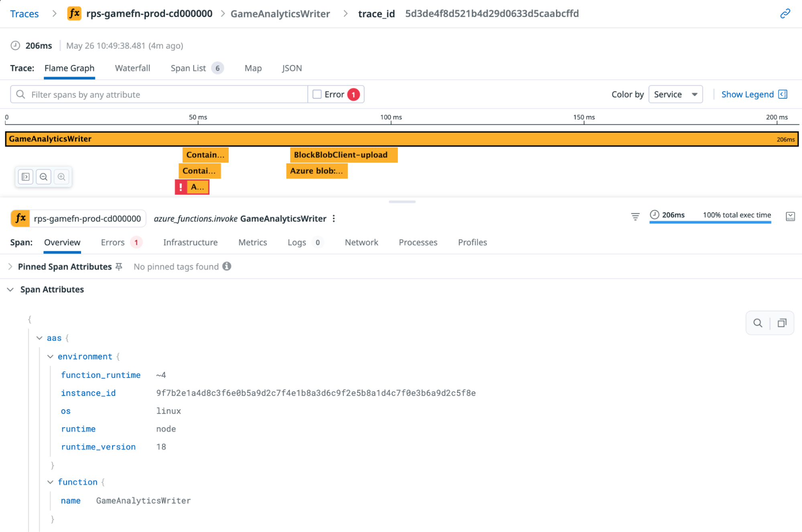The height and width of the screenshot is (532, 802).
Task: Collapse flame graph sidebar panel icon
Action: click(x=26, y=177)
